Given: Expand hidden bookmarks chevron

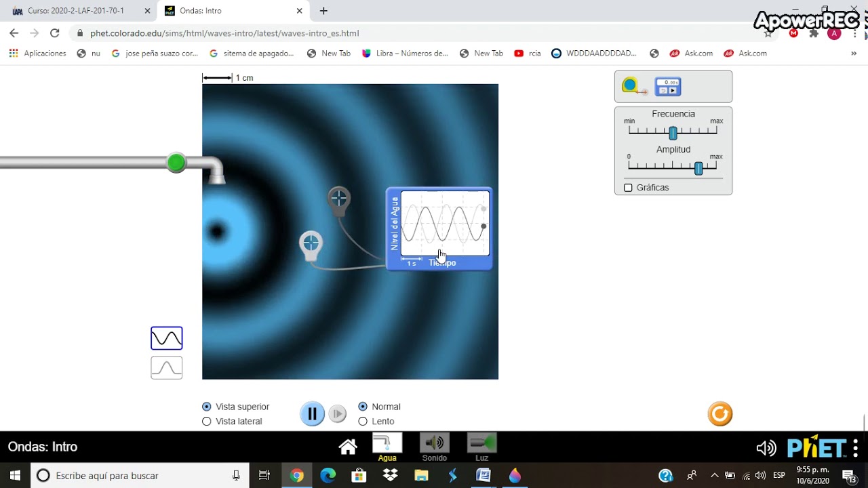Looking at the screenshot, I should coord(853,54).
